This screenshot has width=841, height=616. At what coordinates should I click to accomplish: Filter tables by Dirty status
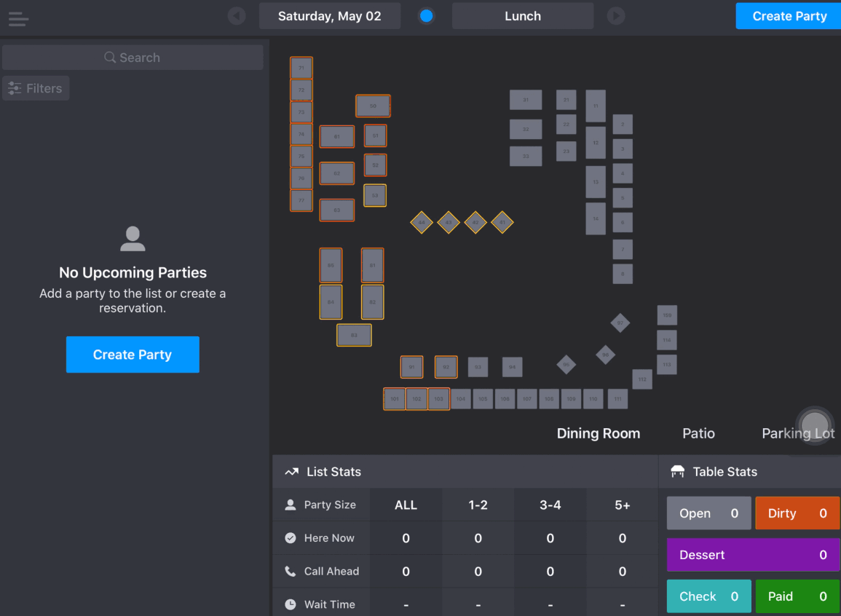[x=797, y=513]
